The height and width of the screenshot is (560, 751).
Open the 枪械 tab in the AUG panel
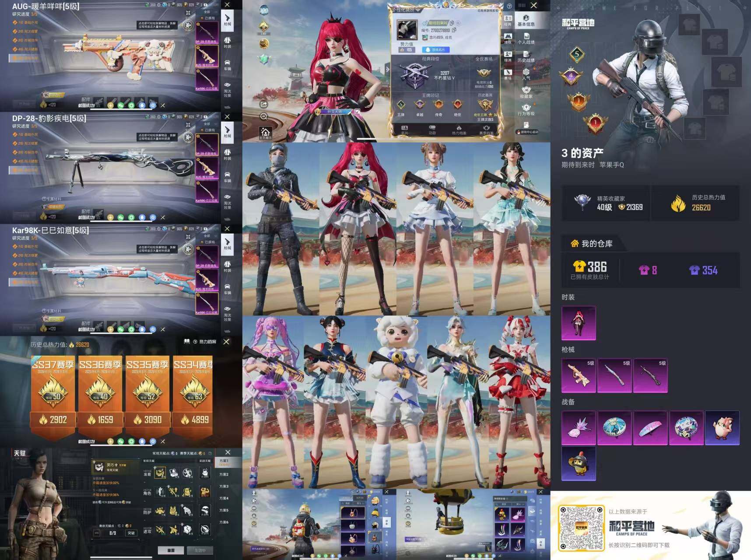click(228, 21)
